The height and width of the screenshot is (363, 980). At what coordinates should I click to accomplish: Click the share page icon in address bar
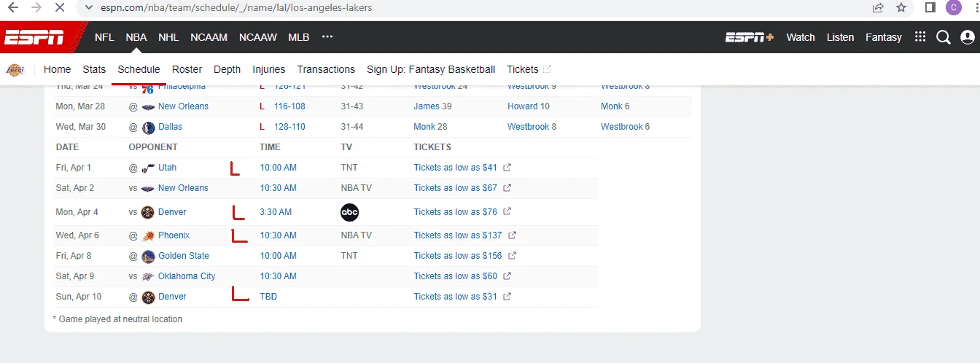[878, 8]
